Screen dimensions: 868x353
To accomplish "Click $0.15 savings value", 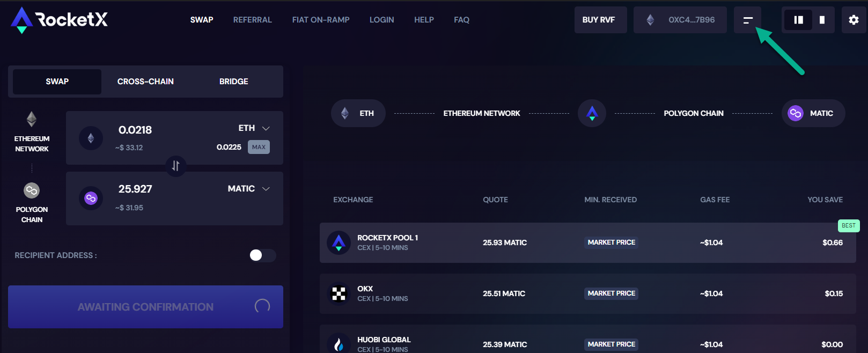I will (834, 293).
